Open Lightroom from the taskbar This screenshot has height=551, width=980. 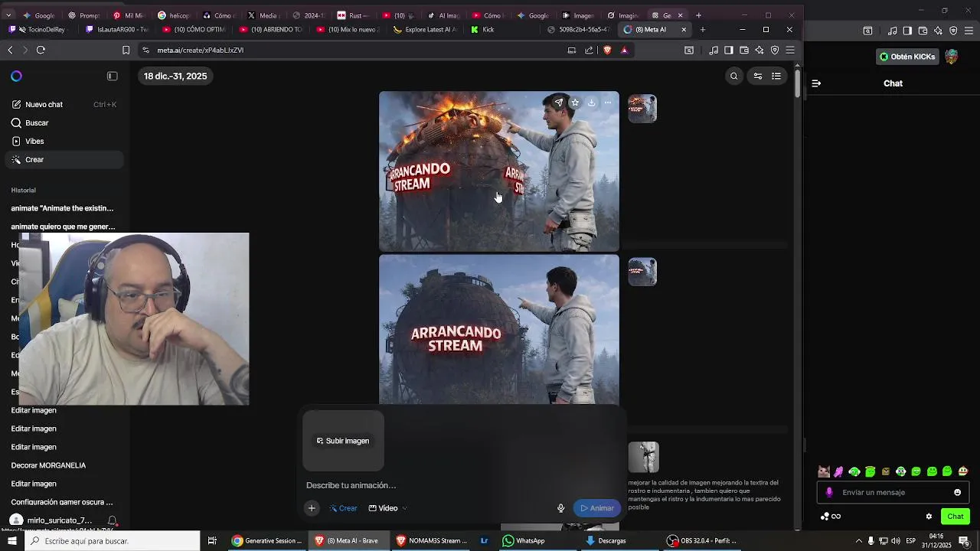click(484, 541)
